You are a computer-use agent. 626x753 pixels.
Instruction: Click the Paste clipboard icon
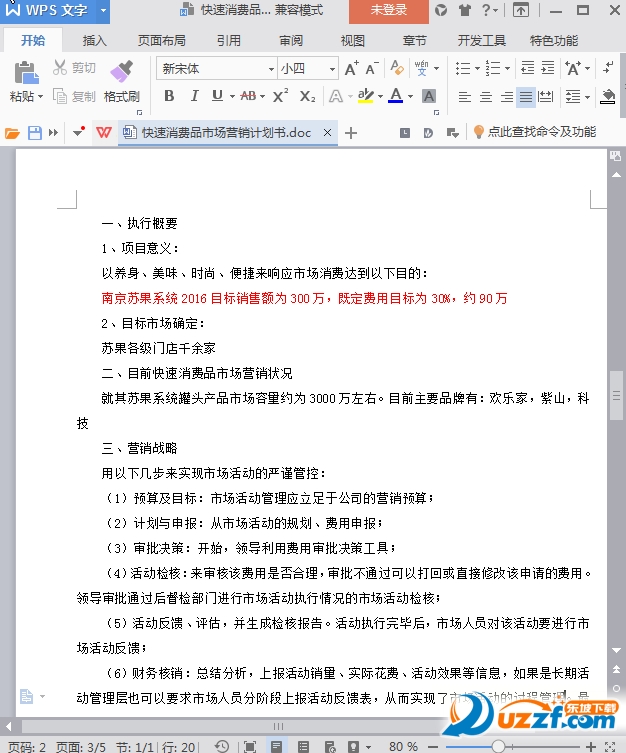click(x=26, y=73)
